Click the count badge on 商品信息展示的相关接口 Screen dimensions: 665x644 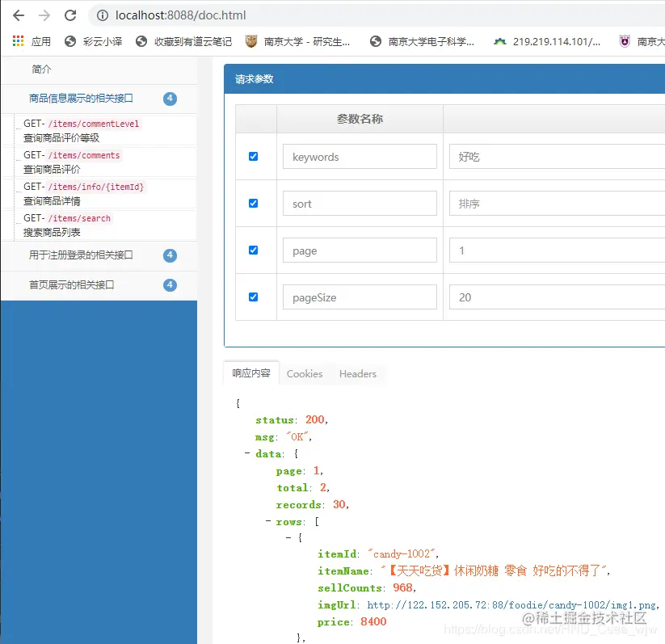(170, 99)
